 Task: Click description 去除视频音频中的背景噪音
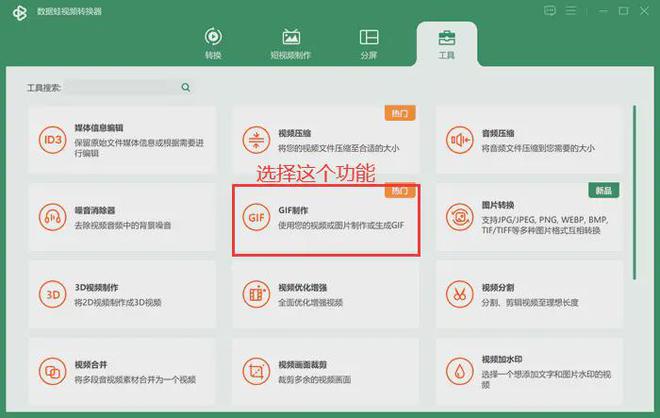click(x=123, y=226)
